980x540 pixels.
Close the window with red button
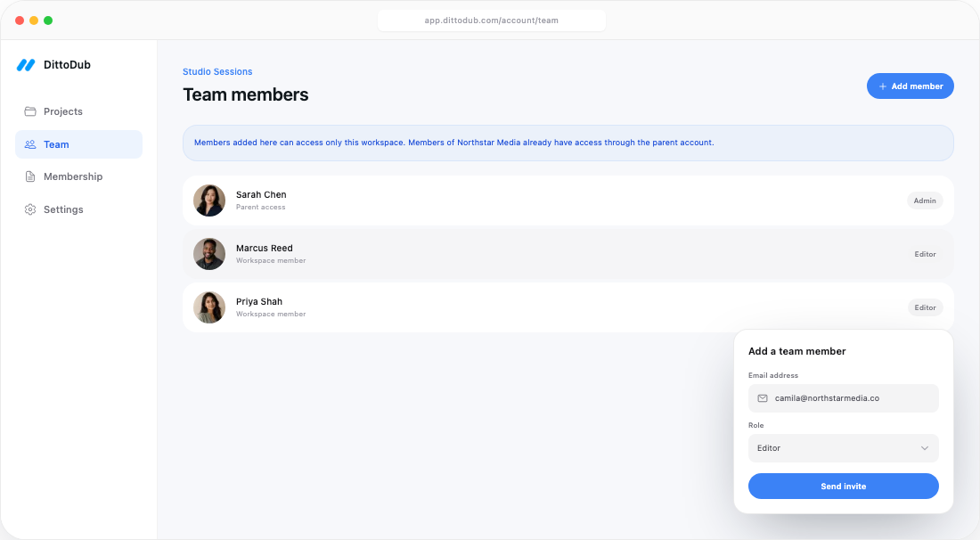pos(20,20)
